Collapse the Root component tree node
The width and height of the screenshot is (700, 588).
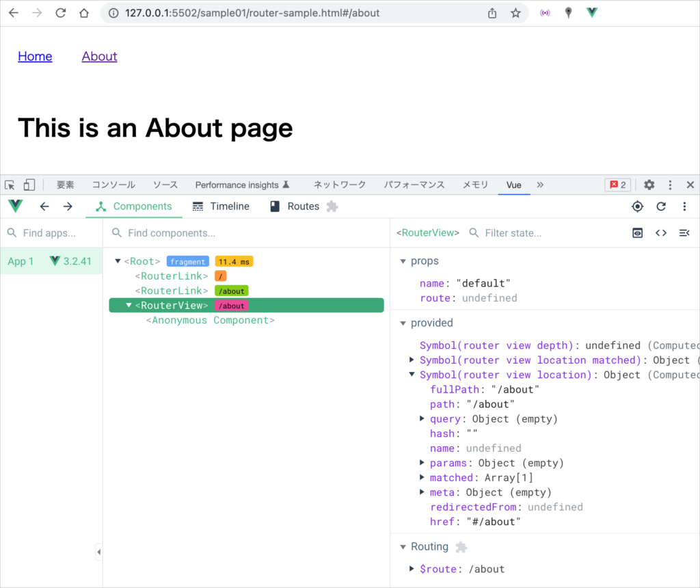tap(118, 261)
